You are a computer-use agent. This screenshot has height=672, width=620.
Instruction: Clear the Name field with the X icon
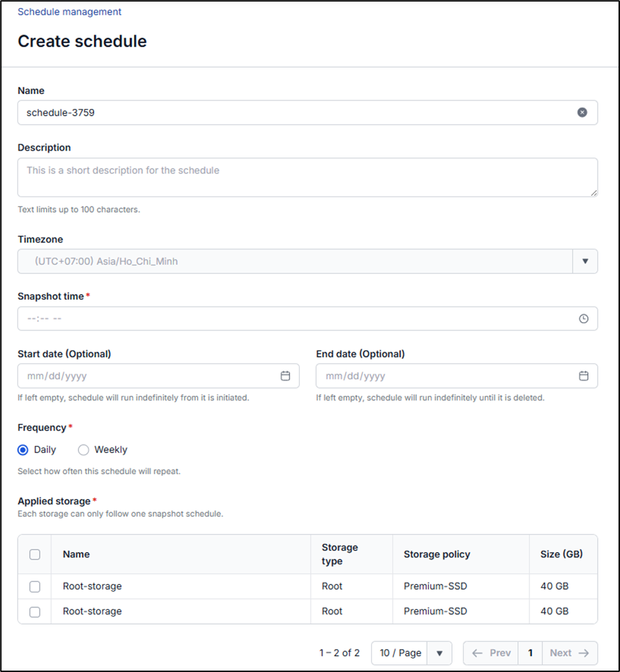click(x=582, y=112)
